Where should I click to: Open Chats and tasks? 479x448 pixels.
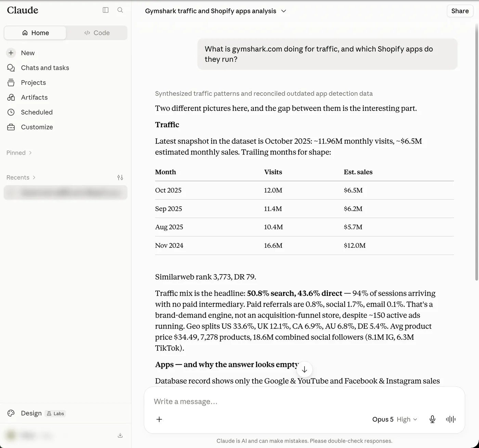pos(45,68)
